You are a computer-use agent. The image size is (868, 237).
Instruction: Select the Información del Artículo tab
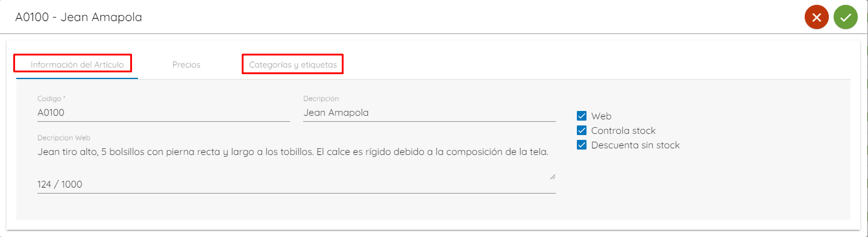(77, 65)
